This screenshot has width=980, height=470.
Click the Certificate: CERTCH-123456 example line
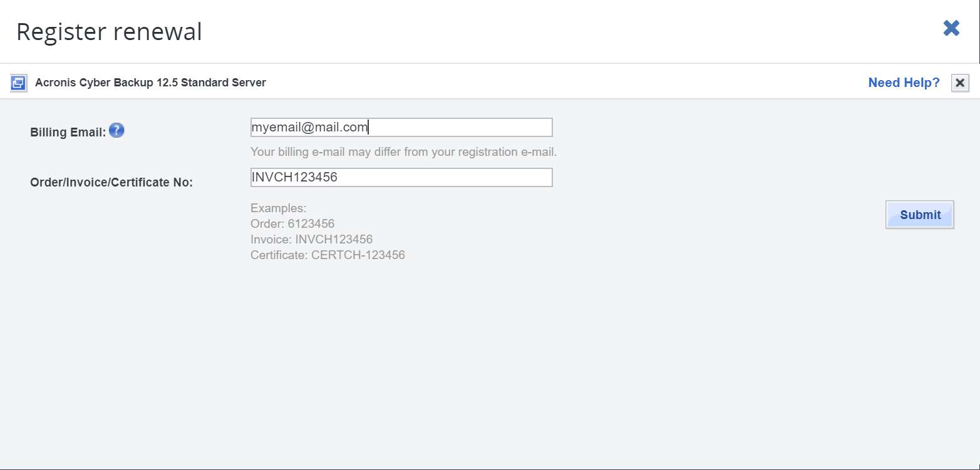328,255
